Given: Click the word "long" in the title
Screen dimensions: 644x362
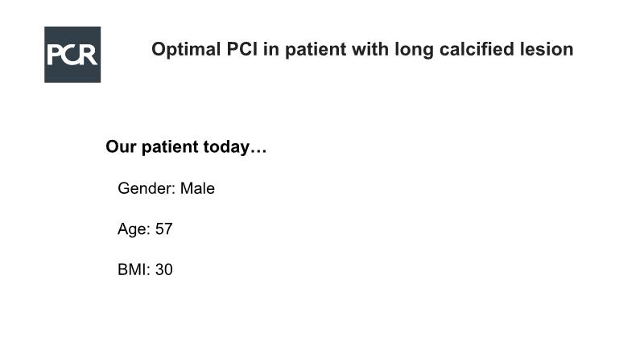Looking at the screenshot, I should pyautogui.click(x=414, y=50).
